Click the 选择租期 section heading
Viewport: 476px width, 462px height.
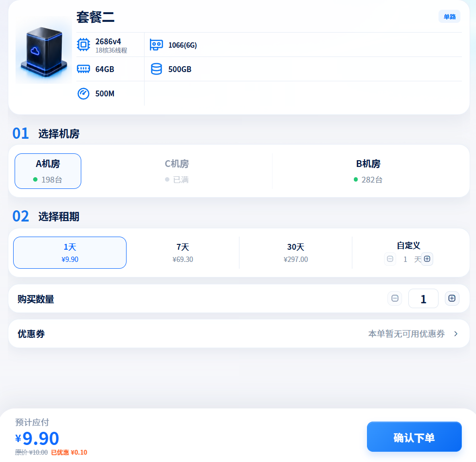tap(59, 217)
